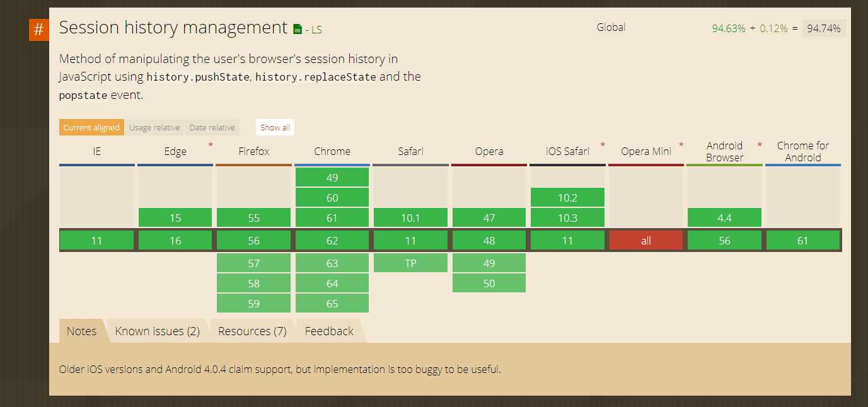Select the Safari 10.1 support cell
The height and width of the screenshot is (407, 868).
[x=410, y=218]
